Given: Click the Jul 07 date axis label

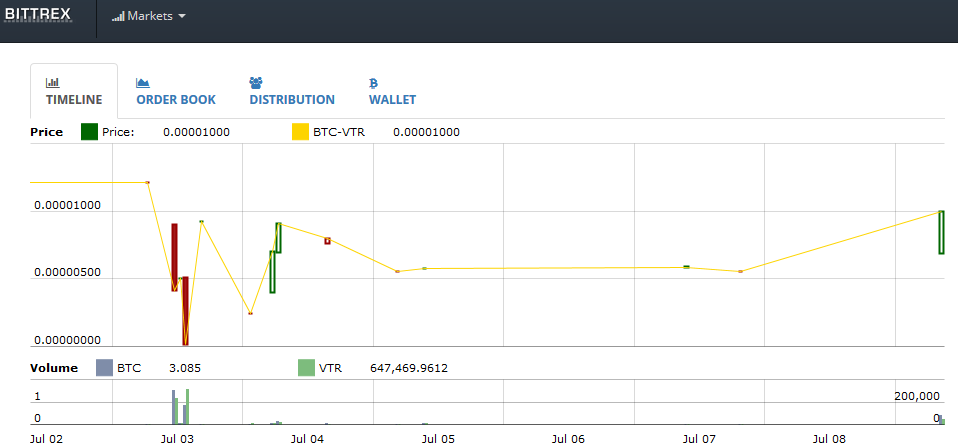Looking at the screenshot, I should [699, 439].
